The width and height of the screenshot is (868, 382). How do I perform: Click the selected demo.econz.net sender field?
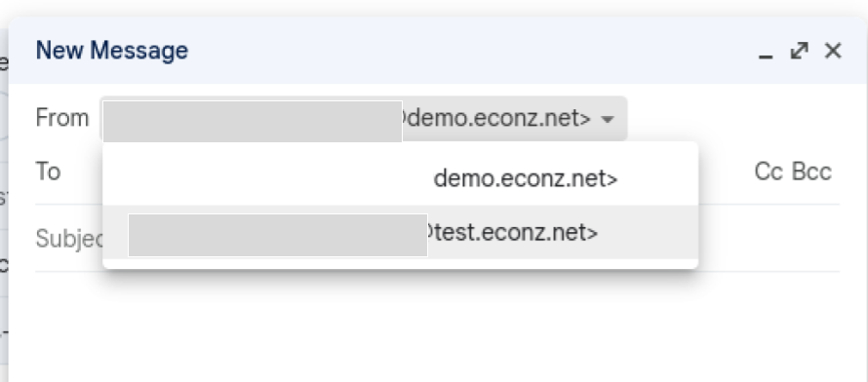click(363, 118)
